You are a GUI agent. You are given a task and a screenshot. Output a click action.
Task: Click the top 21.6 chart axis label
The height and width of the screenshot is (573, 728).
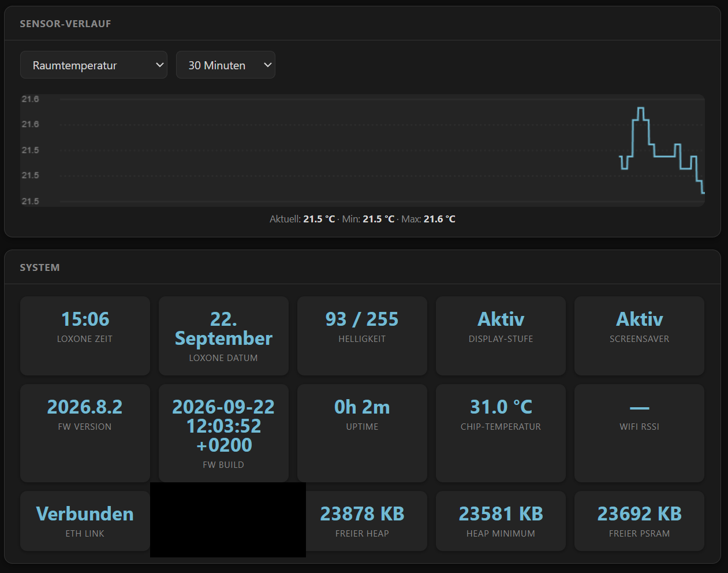[30, 99]
